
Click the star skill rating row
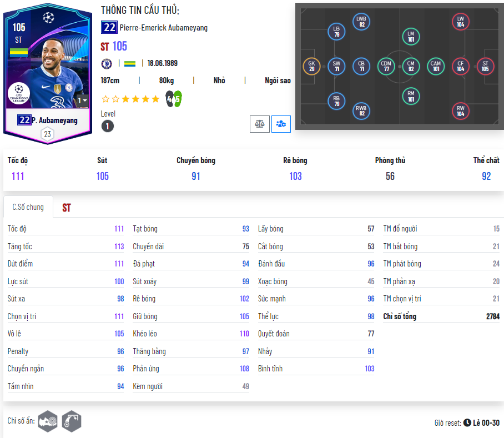click(130, 99)
